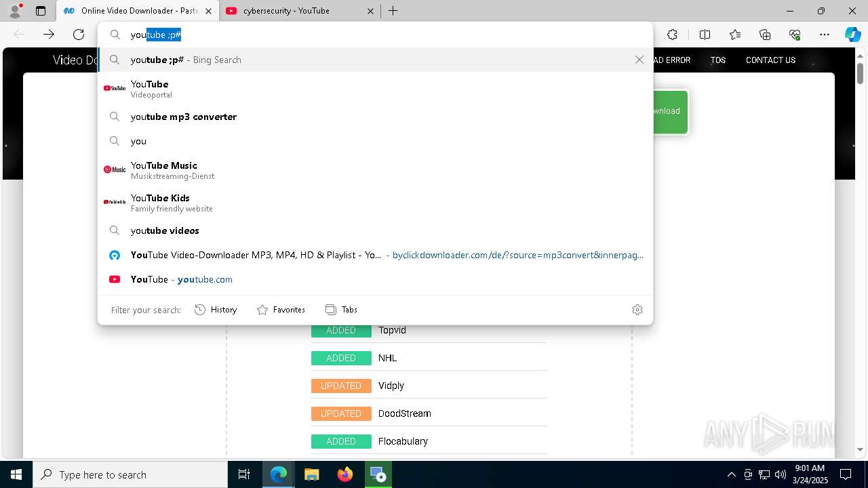Image resolution: width=868 pixels, height=488 pixels.
Task: Open the byclickdownloader.com history suggestion
Action: coord(375,255)
